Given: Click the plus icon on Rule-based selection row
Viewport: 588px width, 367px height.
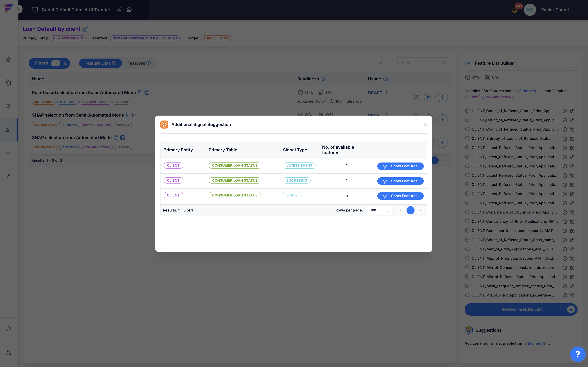Looking at the screenshot, I should pyautogui.click(x=442, y=97).
